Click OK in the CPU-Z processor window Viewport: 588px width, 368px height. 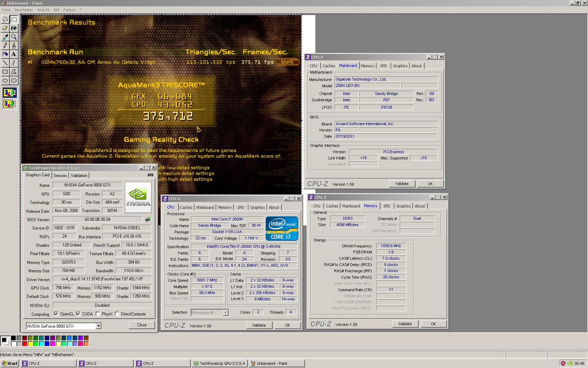287,325
